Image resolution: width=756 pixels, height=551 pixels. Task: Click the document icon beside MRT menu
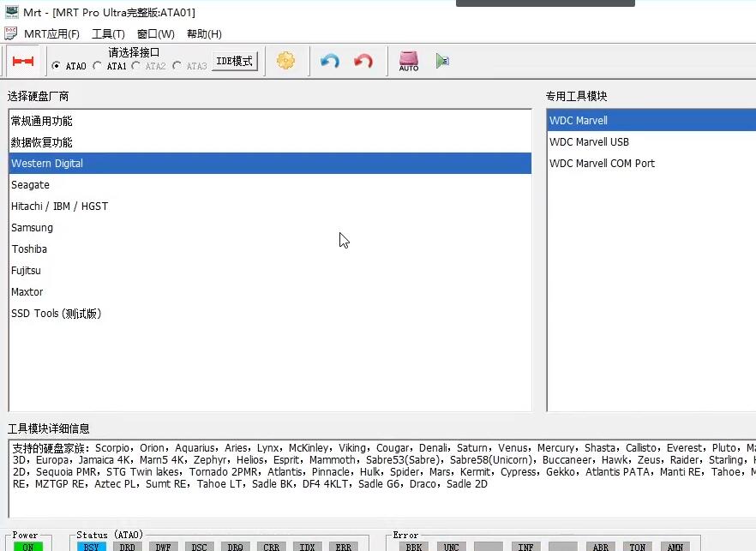[x=10, y=33]
